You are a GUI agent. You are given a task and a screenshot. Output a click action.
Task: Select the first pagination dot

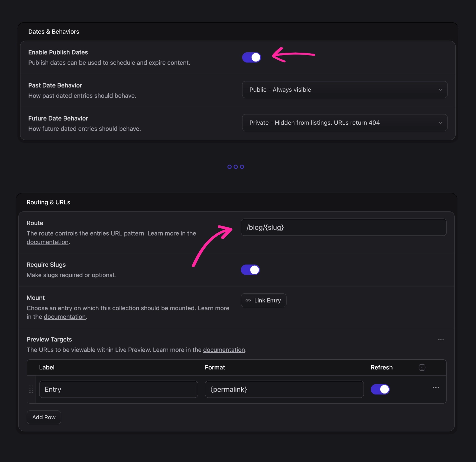point(230,166)
